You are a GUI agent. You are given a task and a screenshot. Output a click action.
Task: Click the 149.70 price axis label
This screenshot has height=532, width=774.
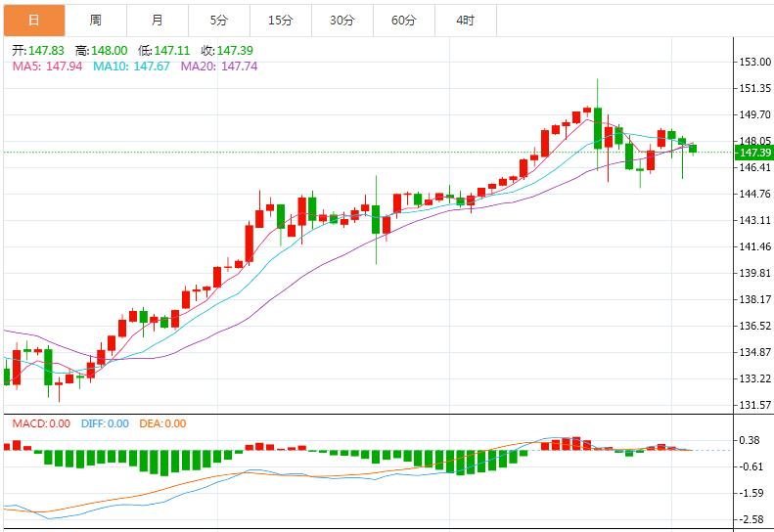point(754,114)
